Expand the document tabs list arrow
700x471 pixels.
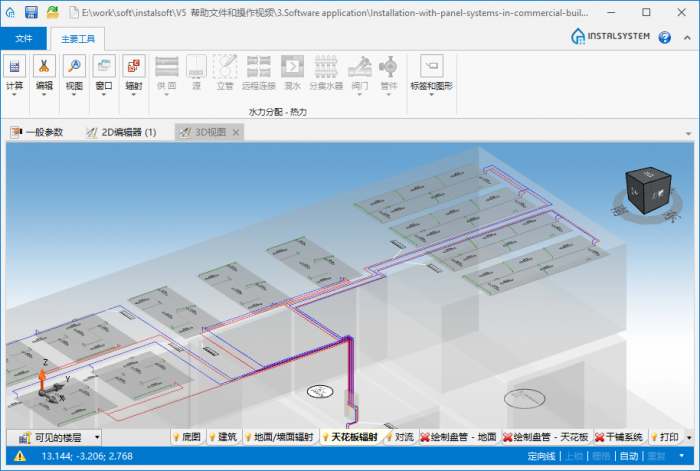[x=688, y=133]
